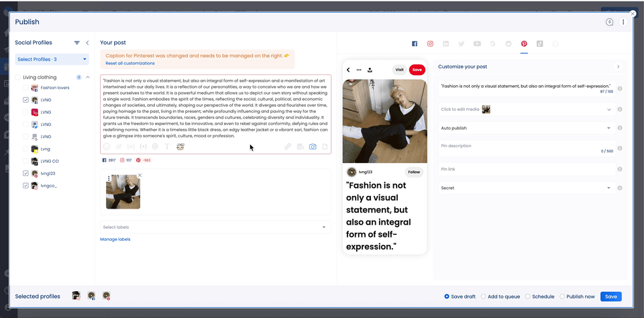Open the Auto publish dropdown

[527, 128]
